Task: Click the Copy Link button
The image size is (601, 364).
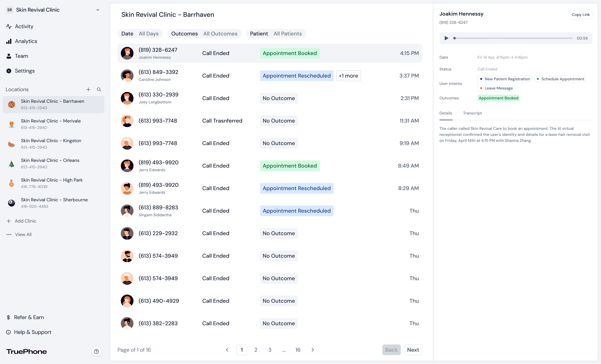Action: point(580,15)
